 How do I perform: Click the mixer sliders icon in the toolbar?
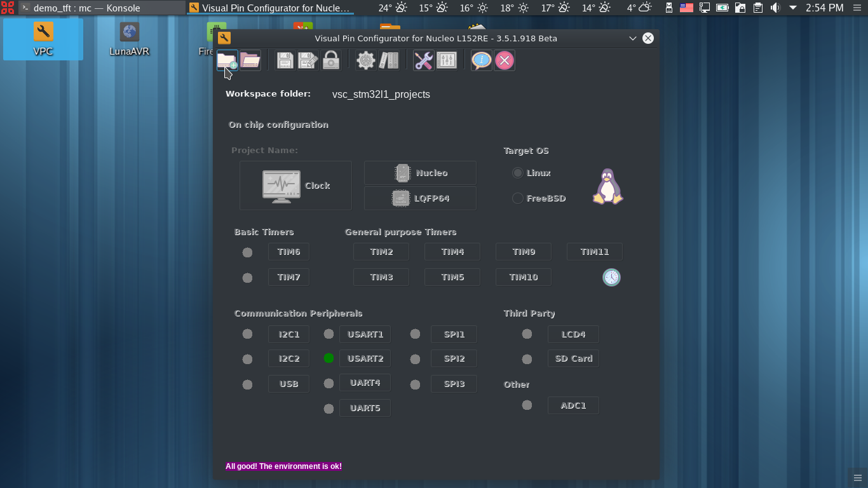point(447,60)
